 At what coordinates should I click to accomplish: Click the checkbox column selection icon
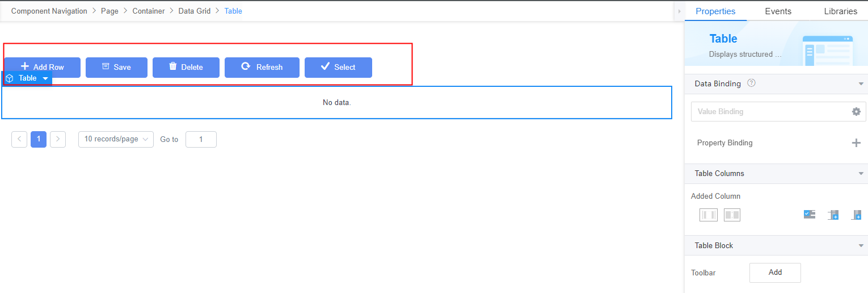click(x=810, y=215)
